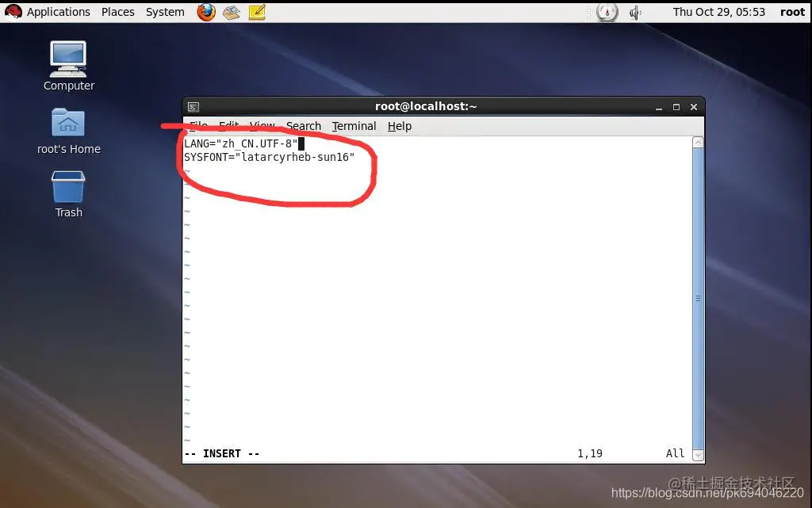
Task: Click the LANG="zh_CN.UTF-8" line
Action: click(241, 143)
